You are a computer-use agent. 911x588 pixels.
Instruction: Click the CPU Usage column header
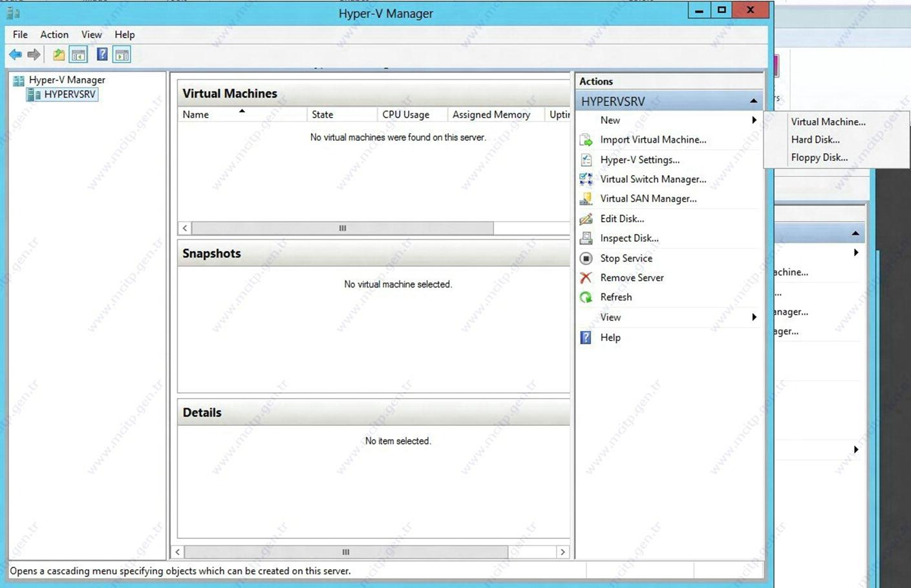tap(412, 114)
